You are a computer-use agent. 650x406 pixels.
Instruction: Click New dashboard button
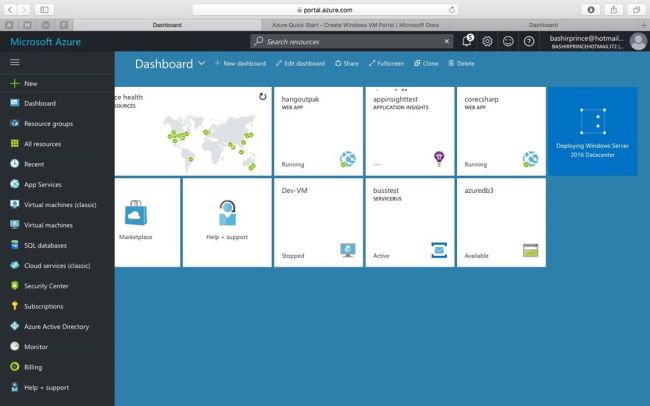240,63
